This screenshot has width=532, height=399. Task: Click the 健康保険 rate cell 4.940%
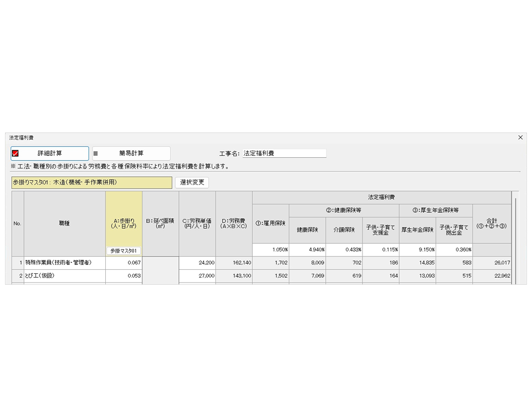coord(308,250)
